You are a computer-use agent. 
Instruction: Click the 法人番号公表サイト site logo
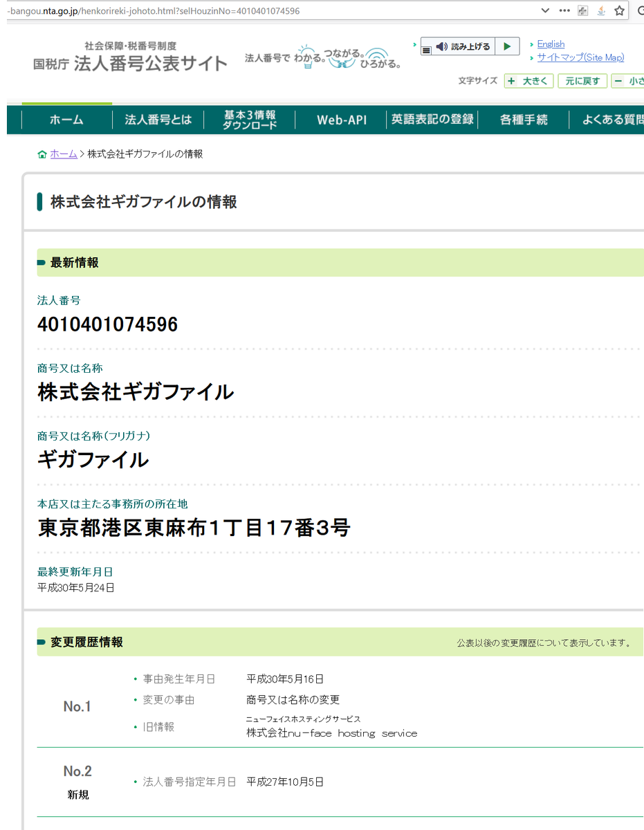coord(130,57)
